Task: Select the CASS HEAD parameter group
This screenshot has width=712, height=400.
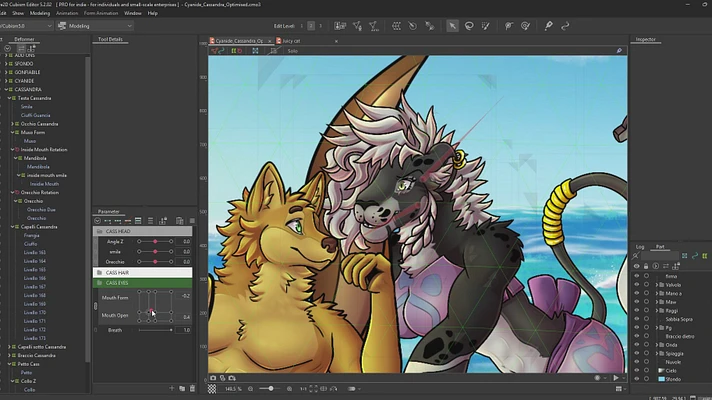Action: (x=143, y=231)
